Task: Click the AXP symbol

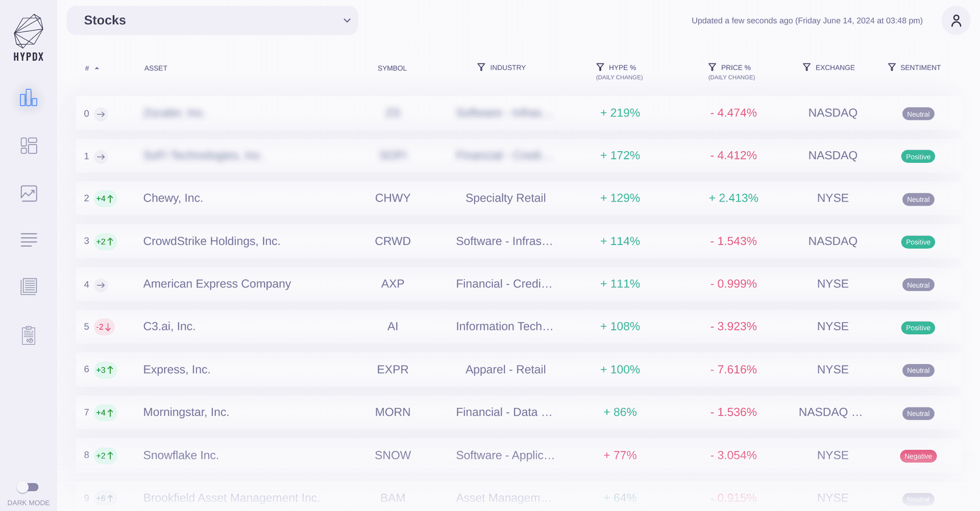Action: (393, 284)
